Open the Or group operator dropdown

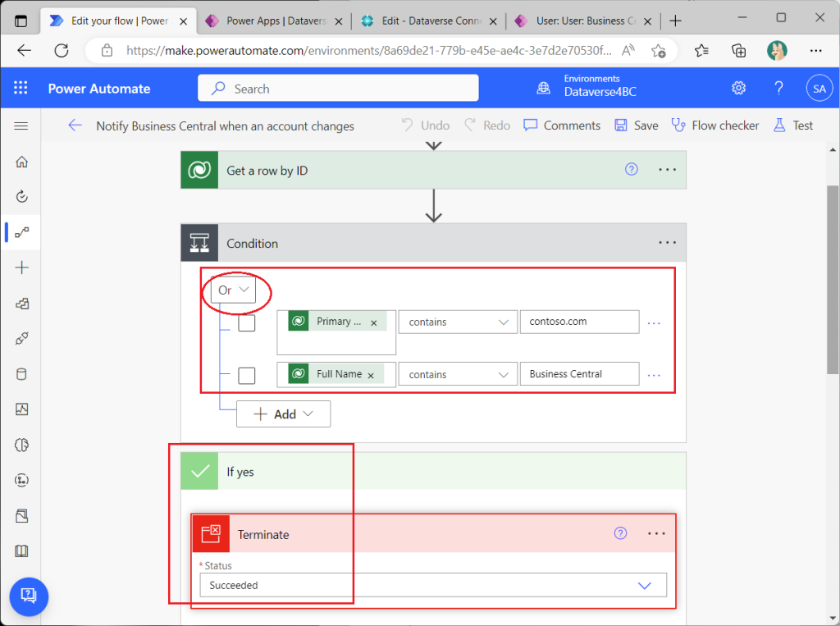click(233, 290)
